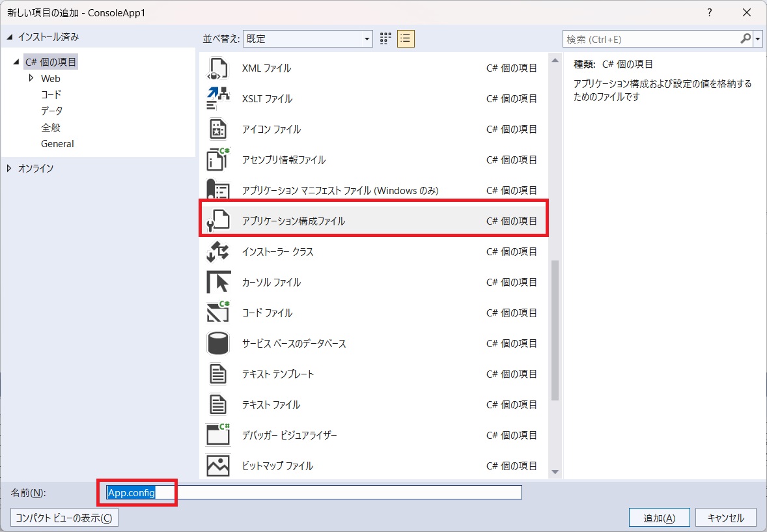Select the General category in tree
Viewport: 767px width, 532px height.
57,144
